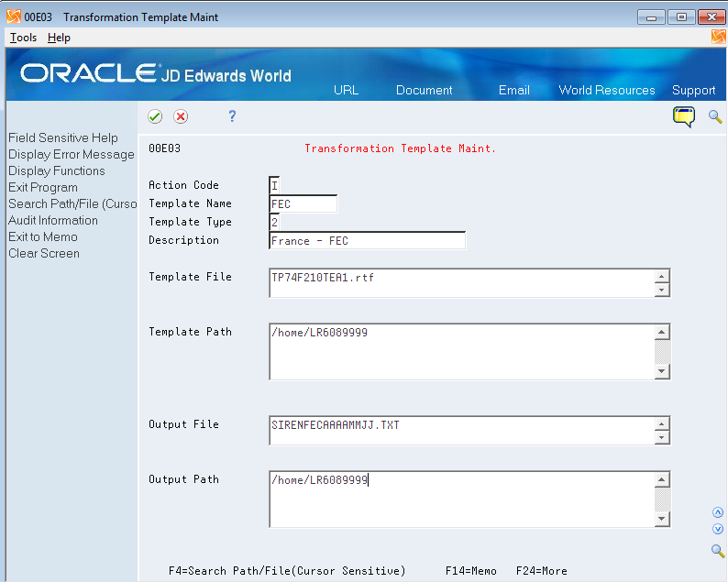The width and height of the screenshot is (728, 582).
Task: Click F4=Search Path/File function key text
Action: [287, 571]
